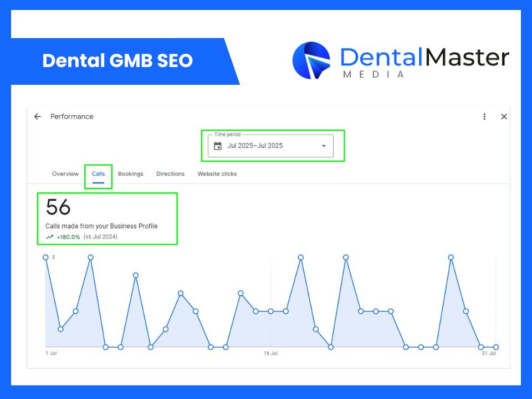Click the 'Dental GMB SEO' banner title
532x399 pixels.
tap(117, 61)
